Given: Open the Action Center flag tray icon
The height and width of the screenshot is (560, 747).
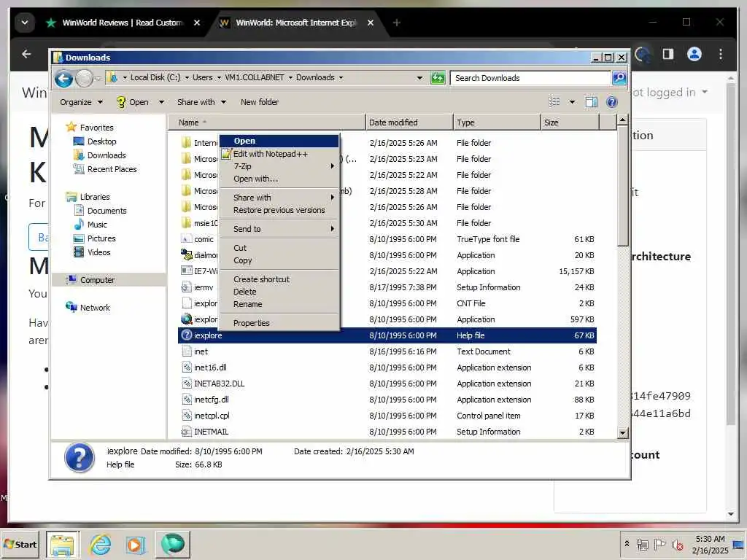Looking at the screenshot, I should point(659,544).
